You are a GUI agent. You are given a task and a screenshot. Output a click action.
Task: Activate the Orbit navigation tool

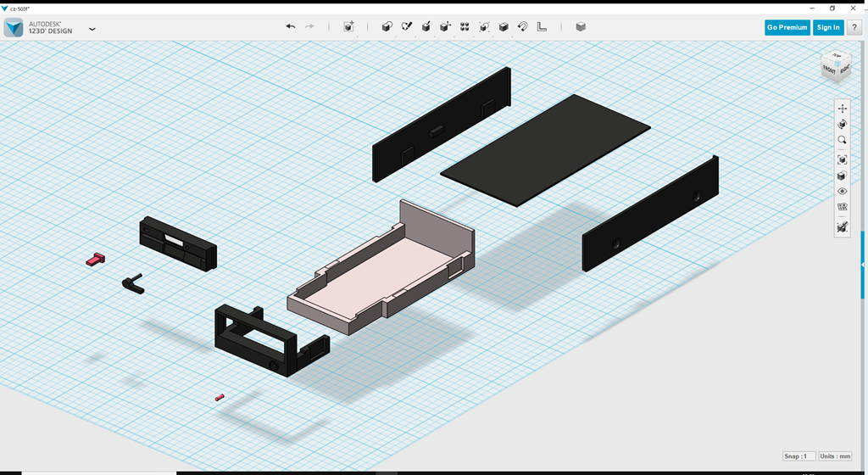842,125
